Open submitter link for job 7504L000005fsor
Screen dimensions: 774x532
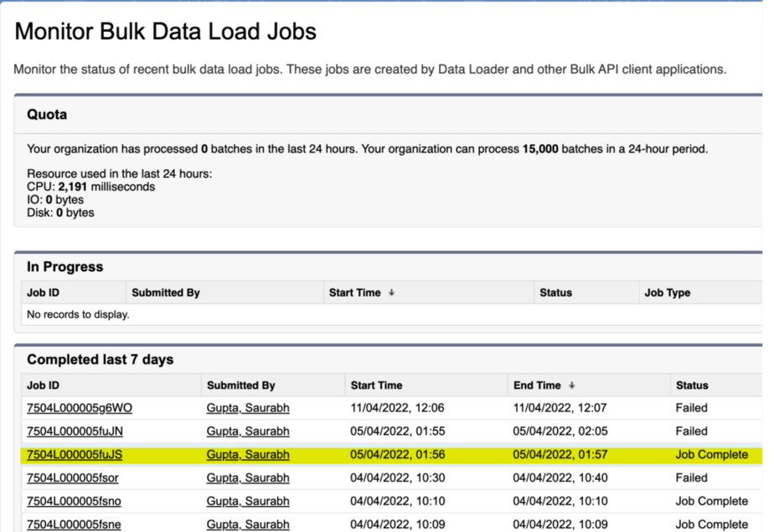point(248,478)
